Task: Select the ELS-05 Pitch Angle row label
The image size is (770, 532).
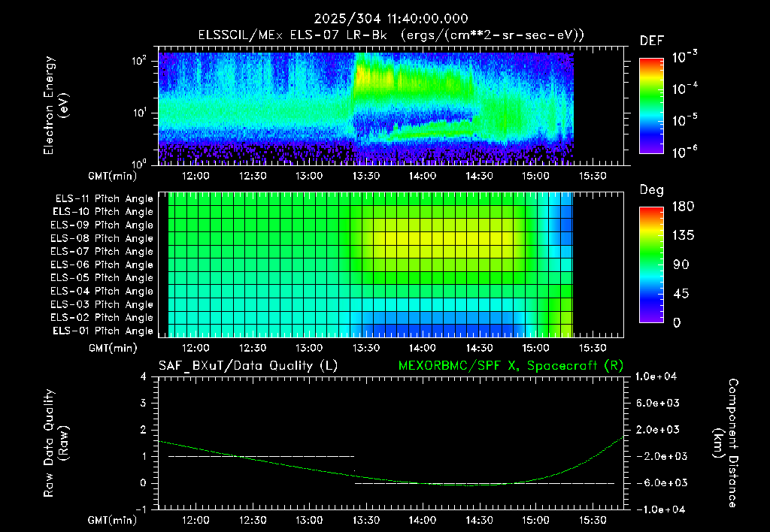Action: [x=102, y=278]
